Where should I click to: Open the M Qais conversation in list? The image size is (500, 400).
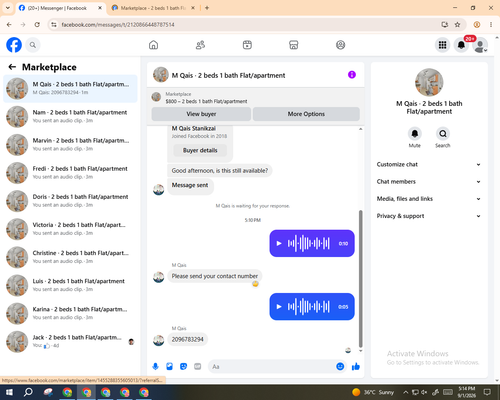70,89
